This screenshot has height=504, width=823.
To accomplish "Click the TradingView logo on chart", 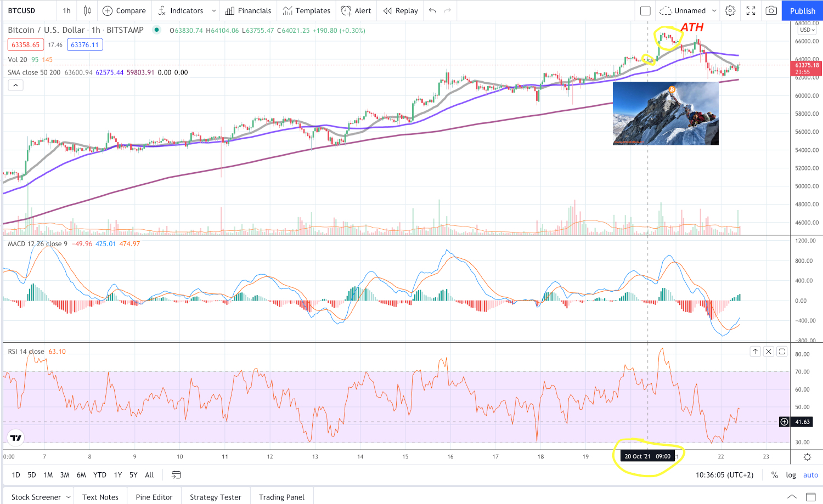I will [16, 437].
